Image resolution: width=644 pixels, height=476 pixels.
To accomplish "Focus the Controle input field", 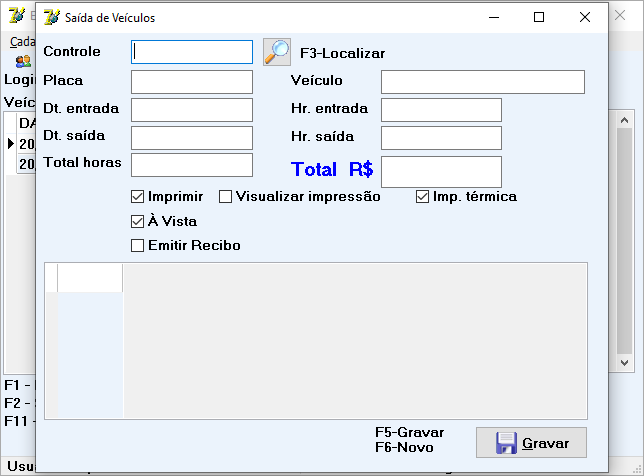I will (192, 52).
